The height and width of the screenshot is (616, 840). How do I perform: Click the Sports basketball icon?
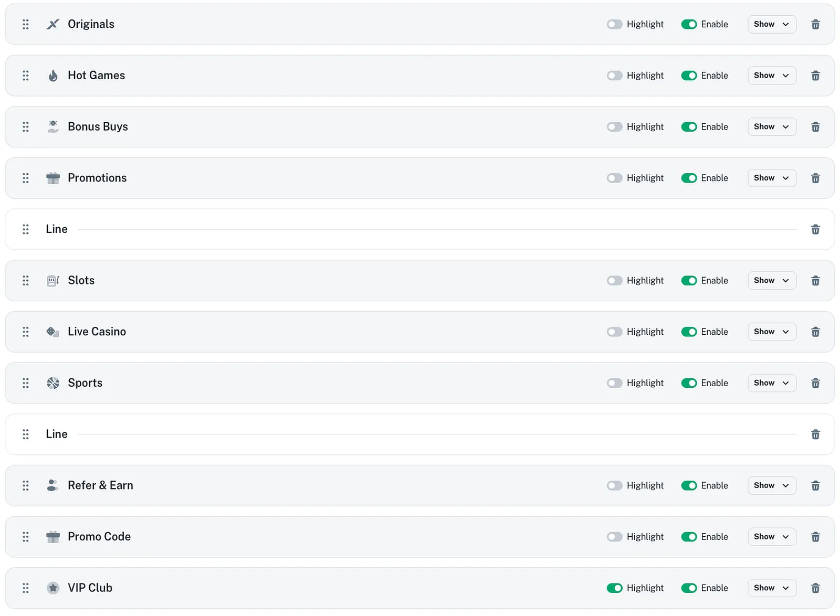[x=53, y=383]
